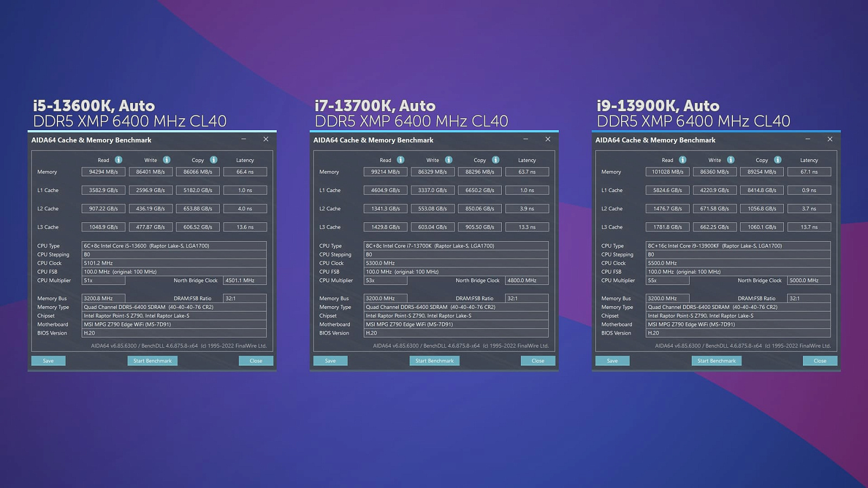The image size is (868, 488).
Task: Click Copy info icon in i5-13600K window
Action: tap(214, 160)
